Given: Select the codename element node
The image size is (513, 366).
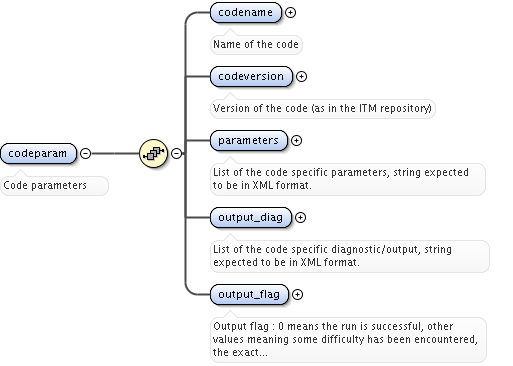Looking at the screenshot, I should click(246, 12).
